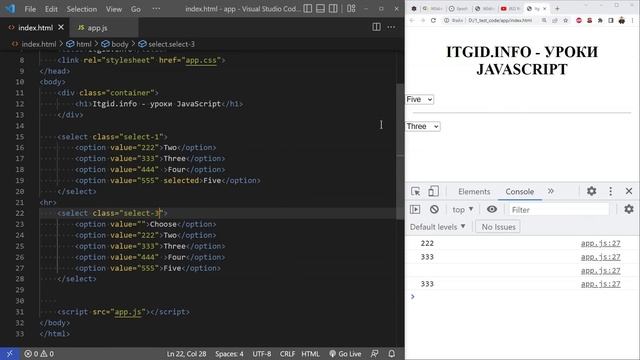Close the DevTools panel

click(629, 191)
